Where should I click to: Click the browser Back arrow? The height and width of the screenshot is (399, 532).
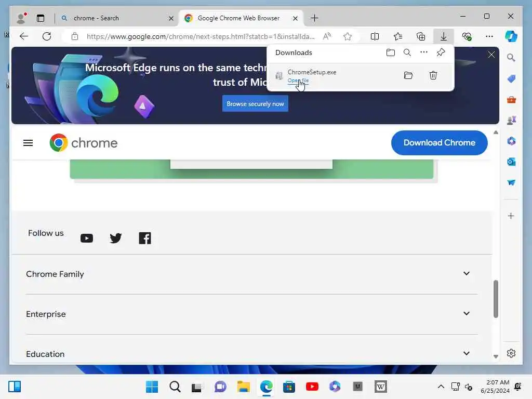[24, 36]
